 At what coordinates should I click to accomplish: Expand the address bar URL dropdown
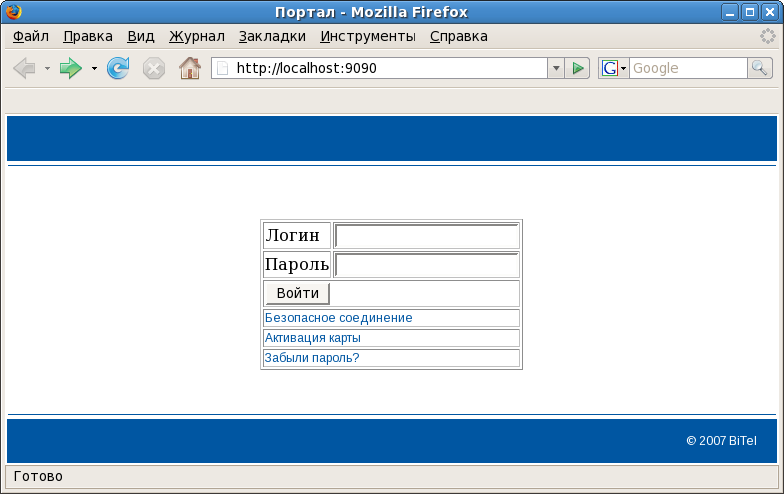[556, 68]
